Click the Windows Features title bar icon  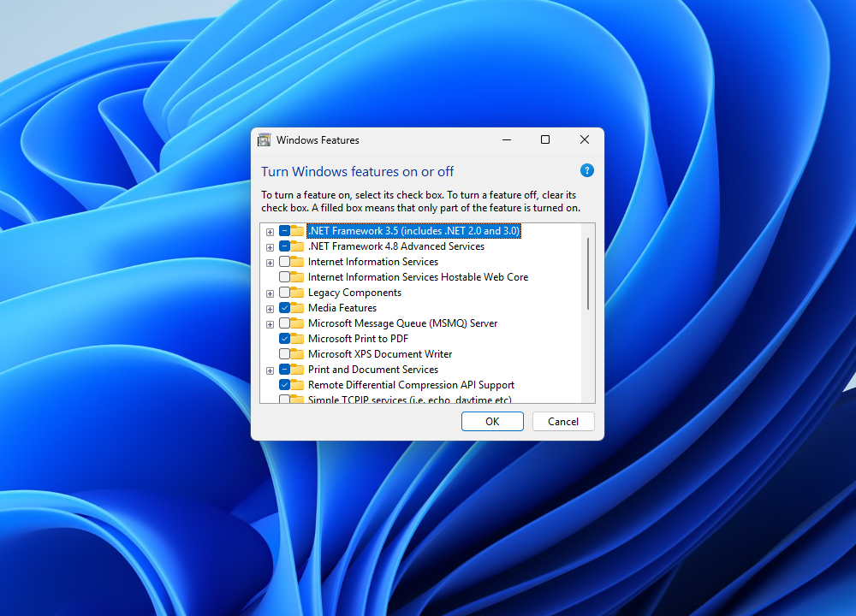tap(266, 139)
